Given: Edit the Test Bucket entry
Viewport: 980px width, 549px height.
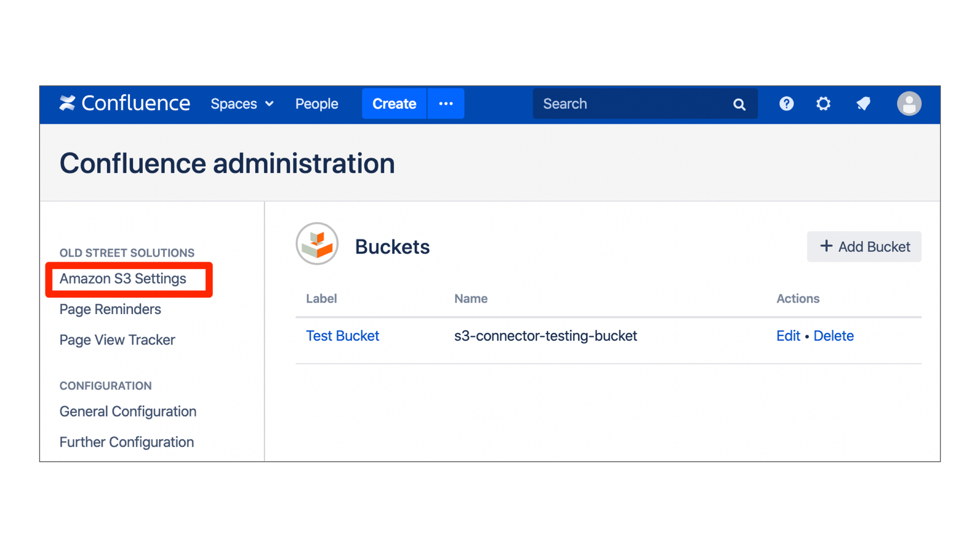Looking at the screenshot, I should pyautogui.click(x=788, y=336).
